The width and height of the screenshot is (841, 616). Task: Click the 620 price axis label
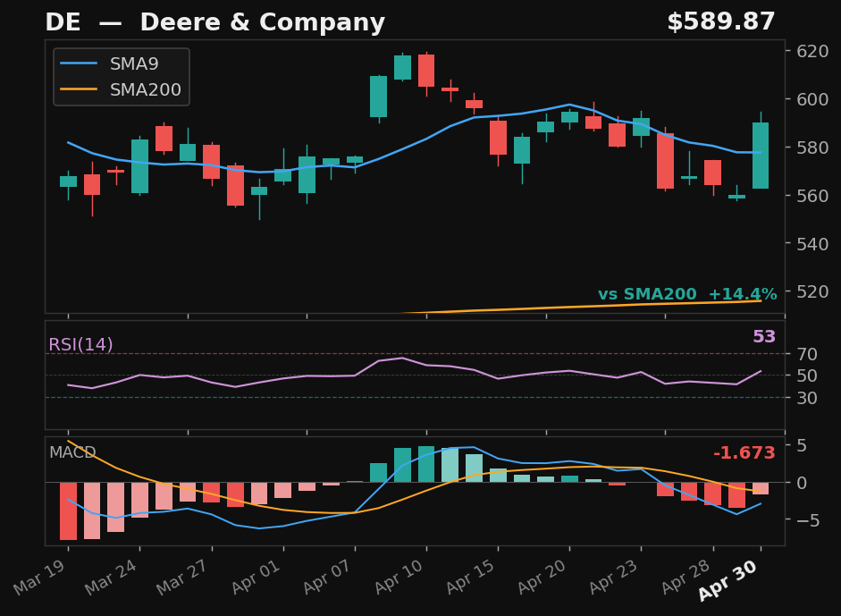(x=812, y=52)
